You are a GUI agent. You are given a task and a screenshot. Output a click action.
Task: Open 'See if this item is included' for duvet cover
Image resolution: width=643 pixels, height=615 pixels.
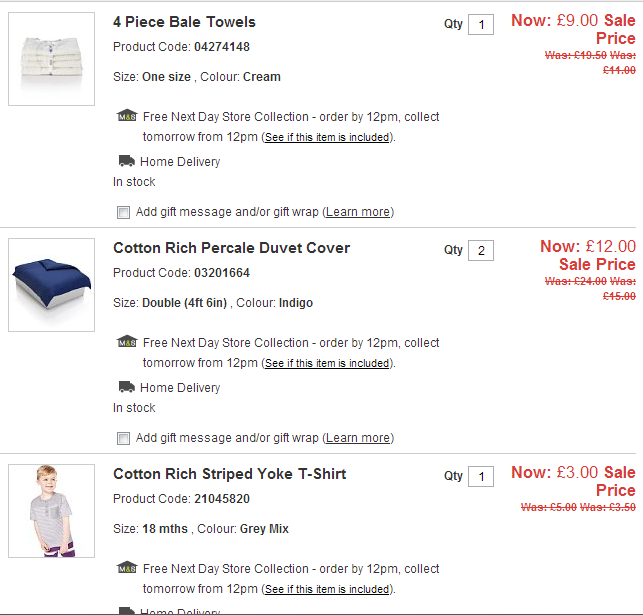click(x=327, y=364)
